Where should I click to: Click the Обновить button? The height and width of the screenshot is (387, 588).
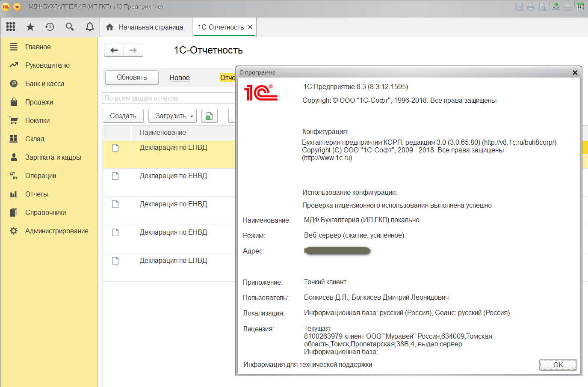pyautogui.click(x=132, y=77)
